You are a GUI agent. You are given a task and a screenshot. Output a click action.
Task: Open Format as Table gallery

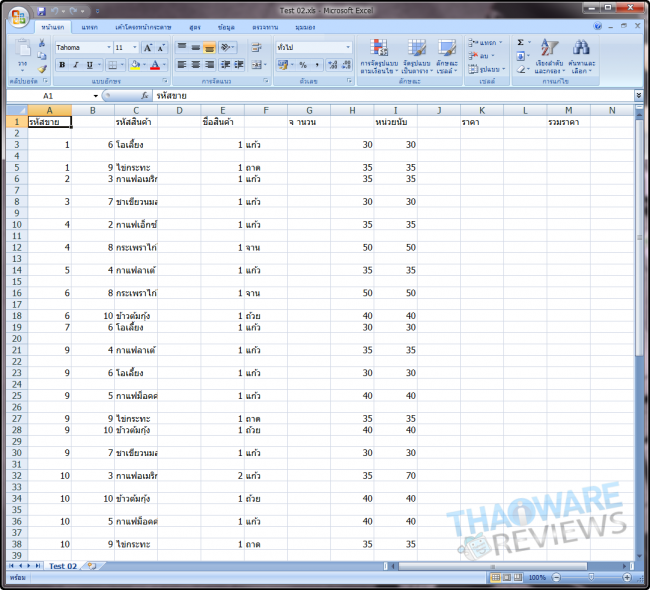(x=417, y=56)
